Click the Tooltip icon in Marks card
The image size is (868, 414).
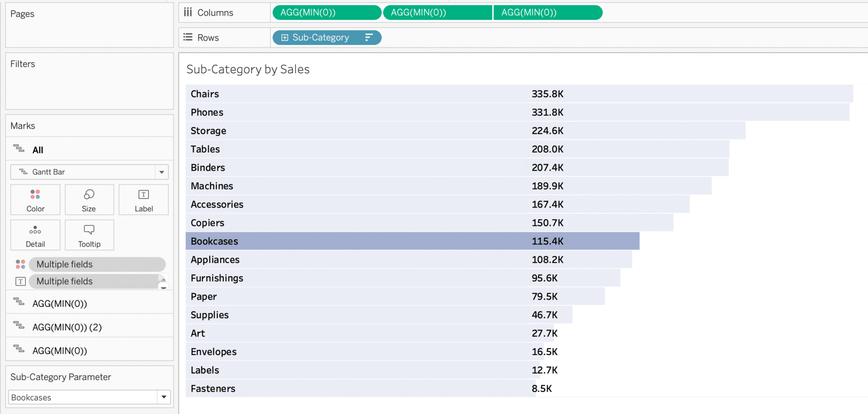point(89,235)
